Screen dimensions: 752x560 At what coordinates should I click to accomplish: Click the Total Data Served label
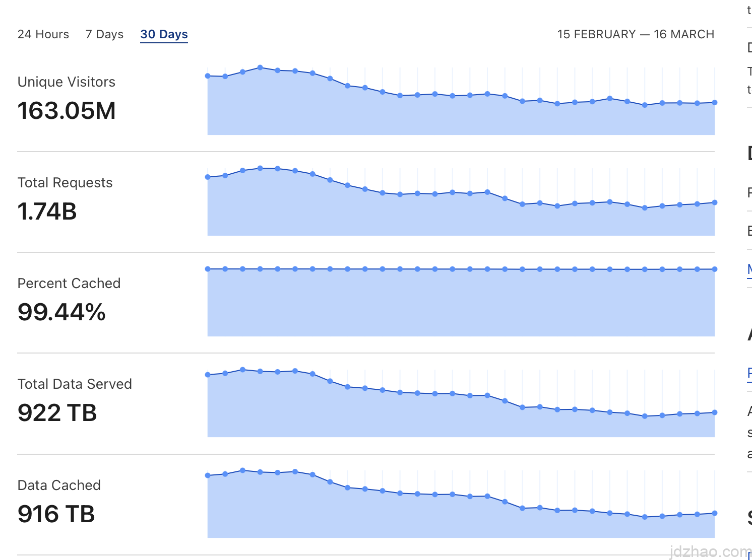(x=75, y=384)
